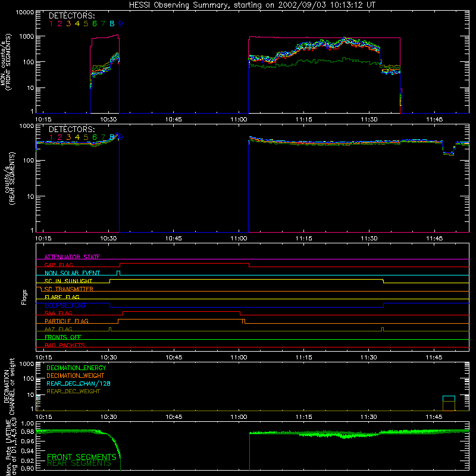This screenshot has height=476, width=476.
Task: Click the 1.00 tick on livetime axis
Action: pos(27,423)
